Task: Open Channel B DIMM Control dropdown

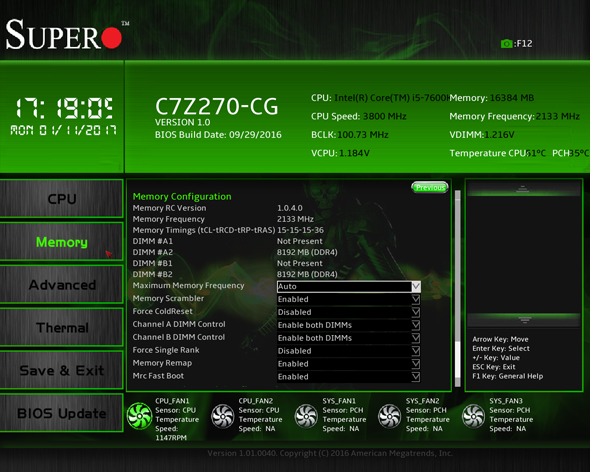Action: [x=416, y=338]
